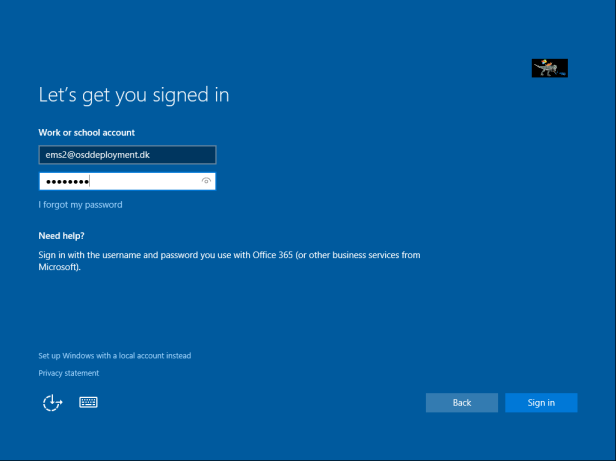Click the 'Work or school account' label
This screenshot has width=616, height=461.
click(x=86, y=132)
